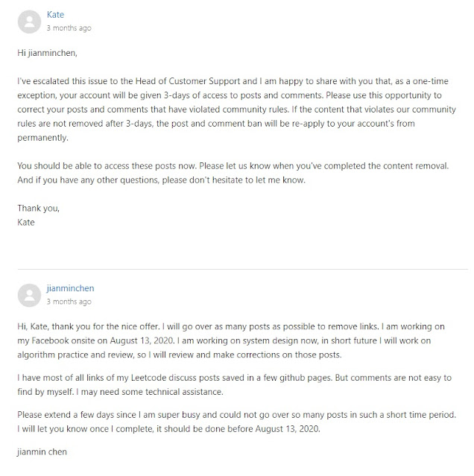Click the horizontal divider between the comments
The image size is (474, 476).
click(x=236, y=268)
